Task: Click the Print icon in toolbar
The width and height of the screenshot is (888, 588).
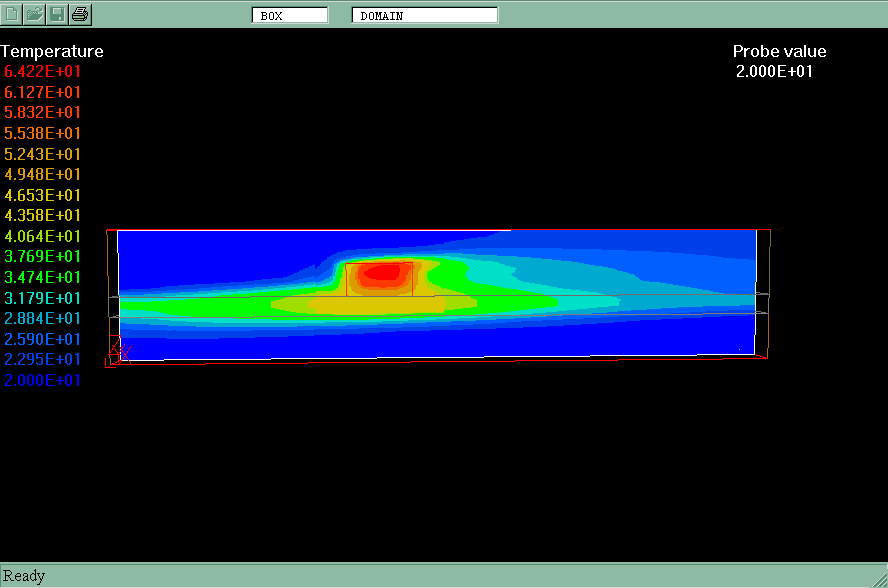Action: (81, 14)
